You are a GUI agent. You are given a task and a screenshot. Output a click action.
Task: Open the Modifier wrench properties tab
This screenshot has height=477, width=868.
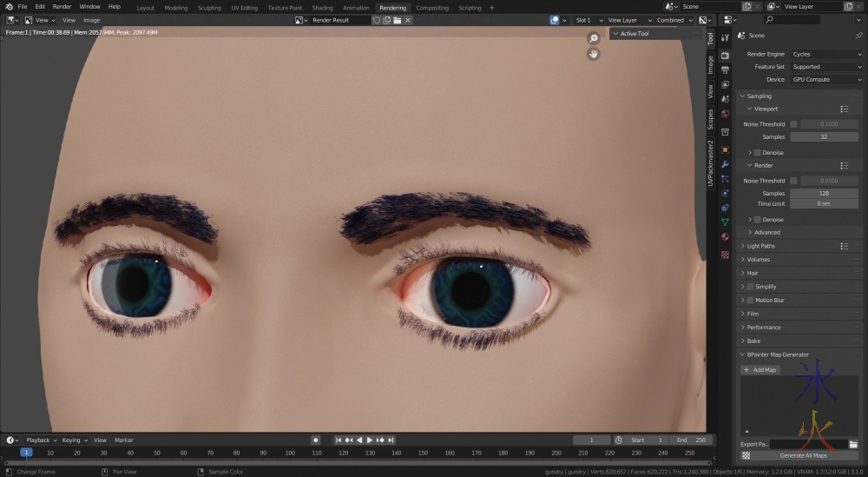click(x=725, y=164)
